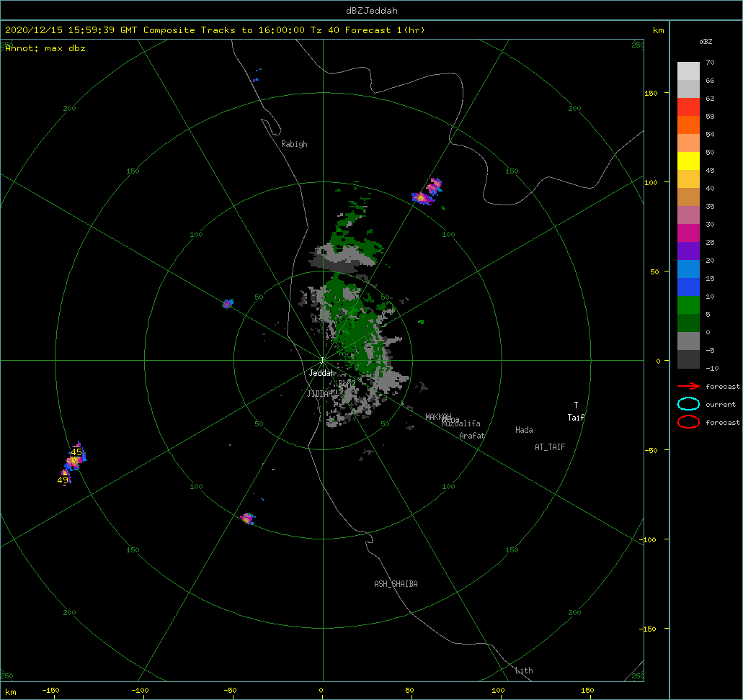Click the Rabigh place label
Image resolution: width=743 pixels, height=700 pixels.
[294, 144]
